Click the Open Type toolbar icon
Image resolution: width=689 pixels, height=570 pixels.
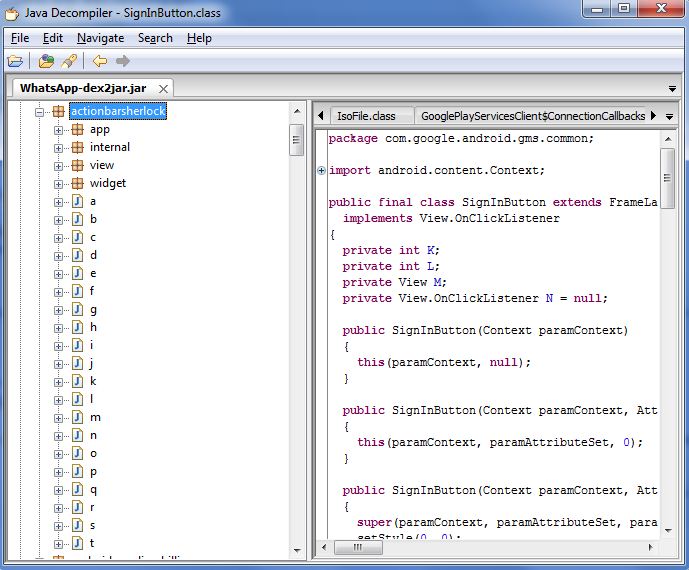pos(46,61)
